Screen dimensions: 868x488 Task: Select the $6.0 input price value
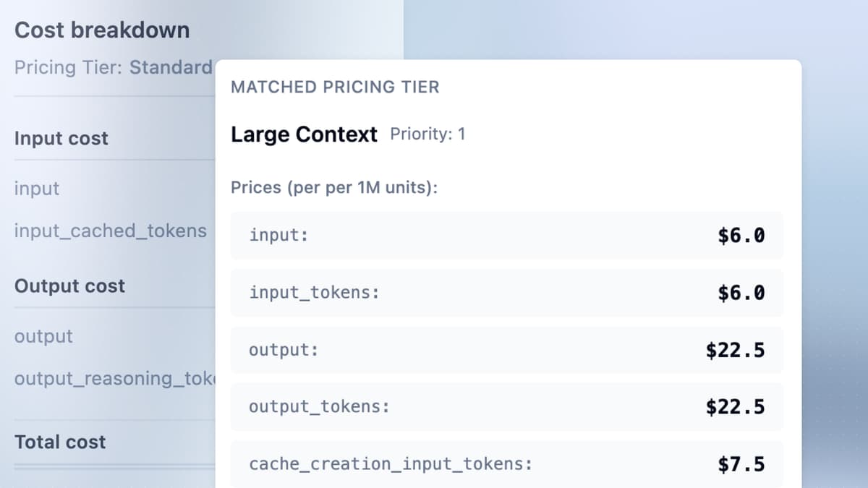point(741,235)
